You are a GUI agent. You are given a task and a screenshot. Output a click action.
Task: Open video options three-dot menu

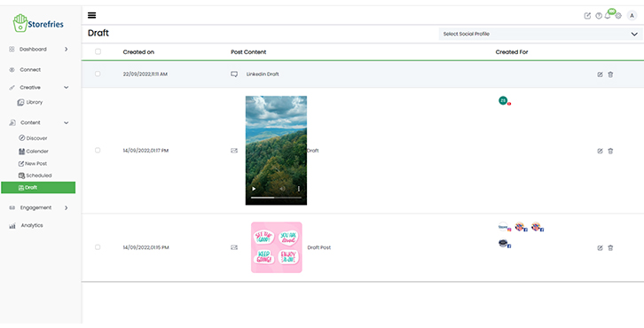pyautogui.click(x=299, y=189)
